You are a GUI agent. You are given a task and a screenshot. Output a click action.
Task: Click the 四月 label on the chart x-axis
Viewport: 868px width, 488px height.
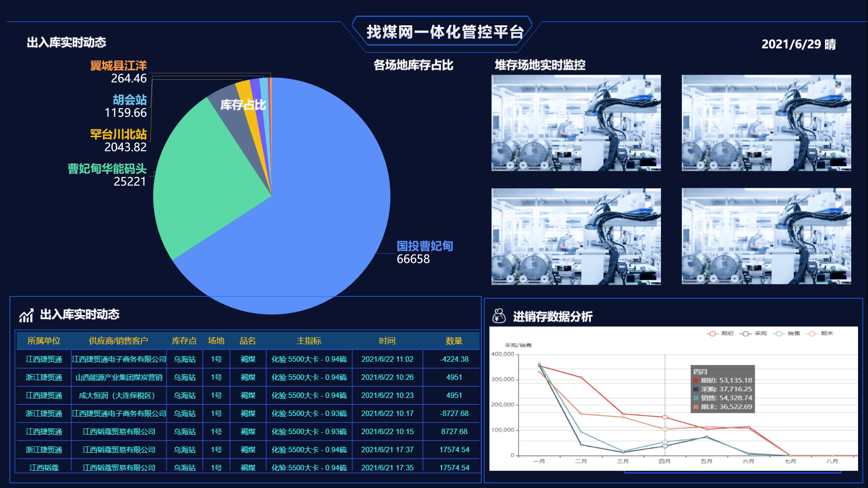click(665, 461)
